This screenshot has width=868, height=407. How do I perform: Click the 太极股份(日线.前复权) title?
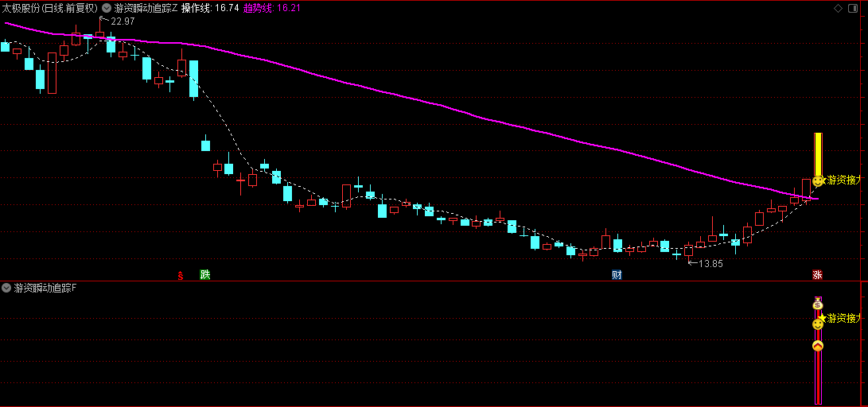(50, 8)
